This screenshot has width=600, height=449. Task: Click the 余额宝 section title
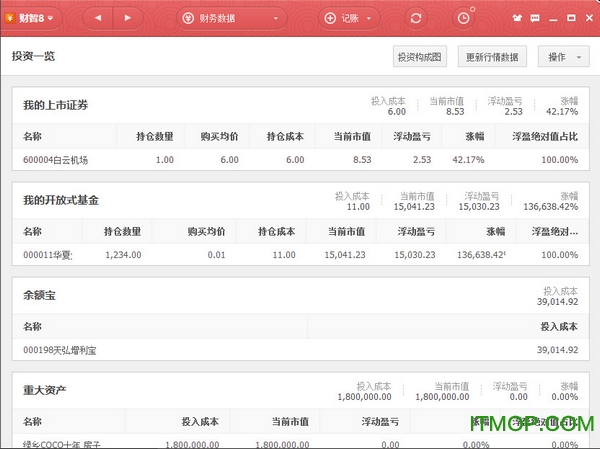point(39,295)
